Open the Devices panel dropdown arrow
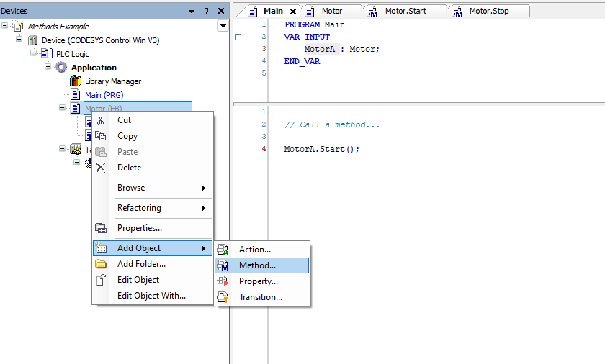This screenshot has height=364, width=605. click(192, 12)
